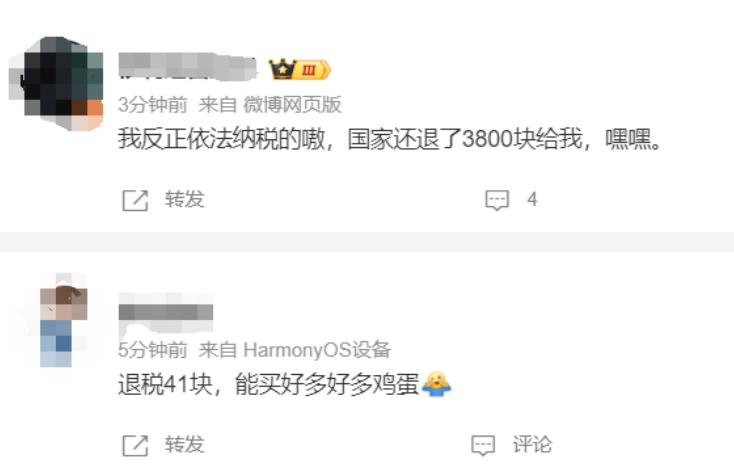The height and width of the screenshot is (466, 734).
Task: Click the 3分钟前 timestamp
Action: click(153, 104)
